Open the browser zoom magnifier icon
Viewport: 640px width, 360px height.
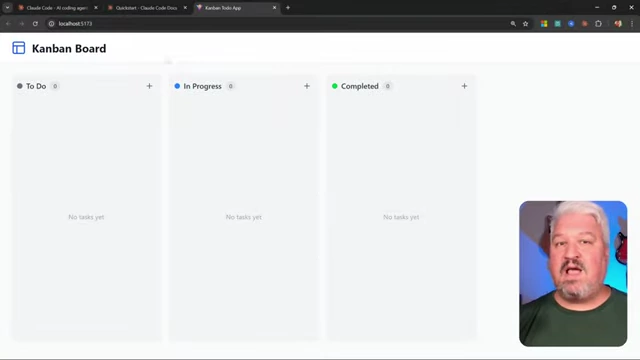[513, 24]
